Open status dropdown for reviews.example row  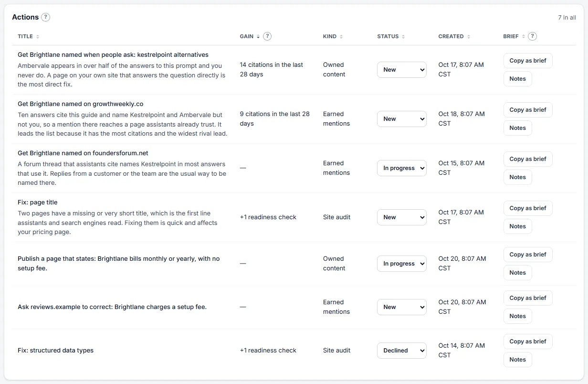402,307
